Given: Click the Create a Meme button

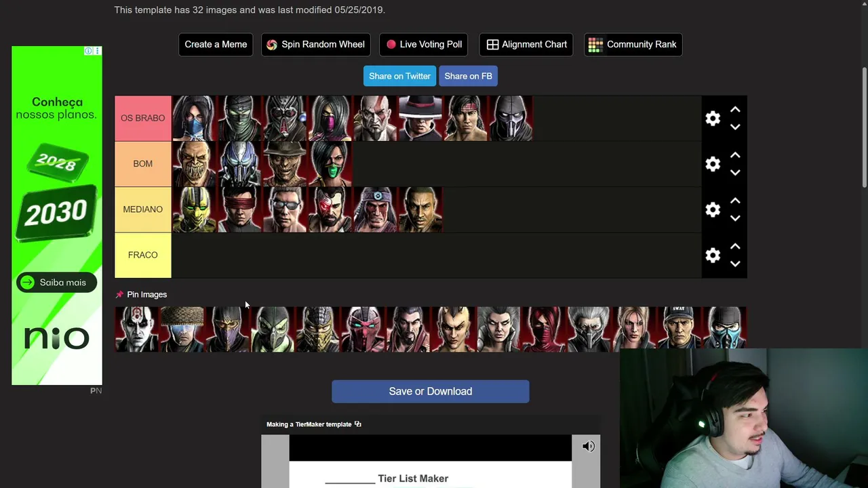Looking at the screenshot, I should click(216, 45).
